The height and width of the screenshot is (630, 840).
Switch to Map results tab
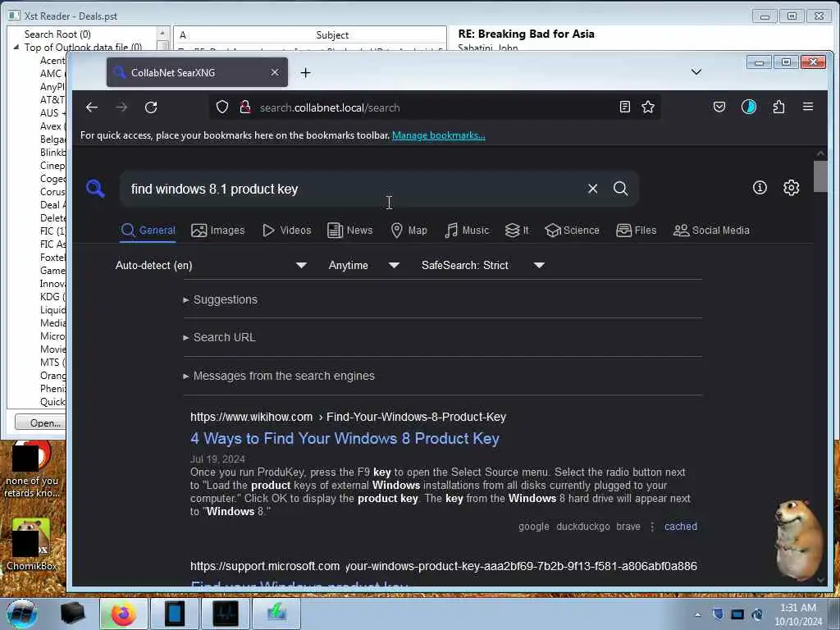coord(409,231)
